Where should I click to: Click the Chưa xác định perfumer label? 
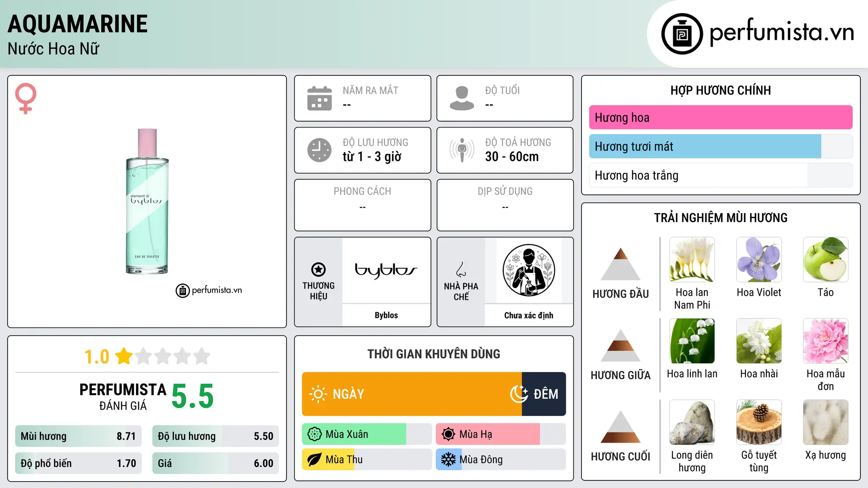point(529,315)
